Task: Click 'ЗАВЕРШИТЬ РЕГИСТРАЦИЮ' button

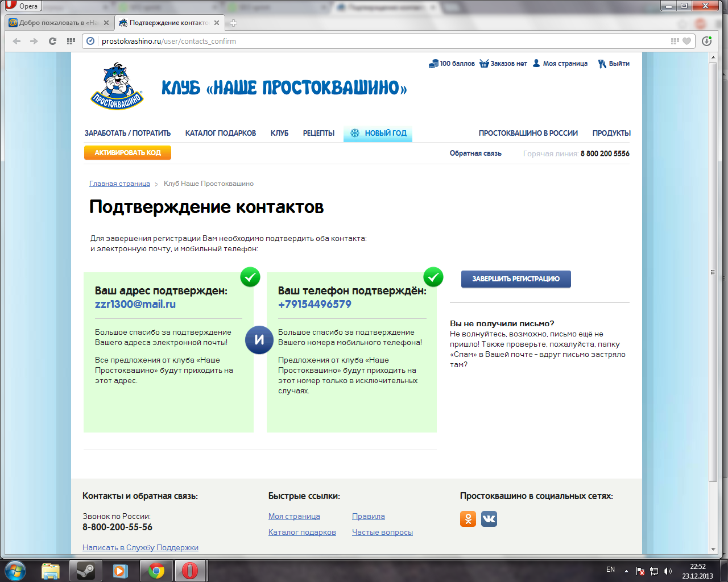Action: 516,279
